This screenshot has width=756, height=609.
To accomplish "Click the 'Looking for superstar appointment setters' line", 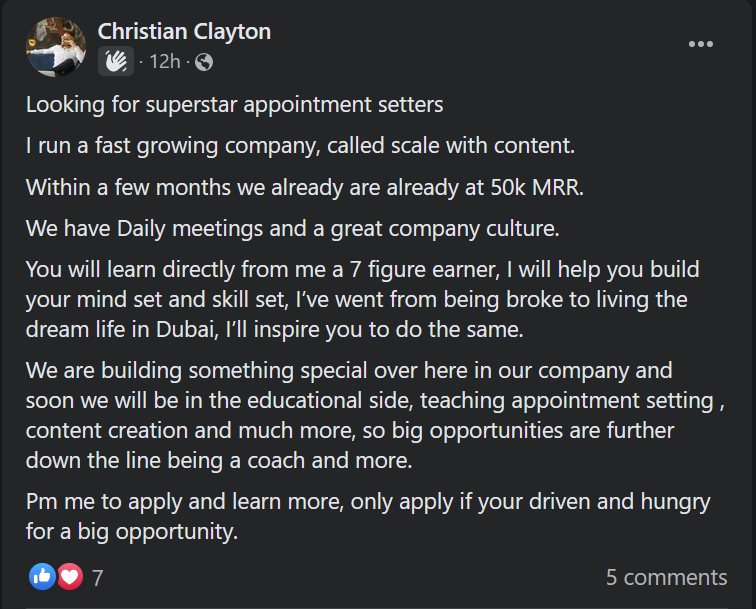I will (x=234, y=105).
